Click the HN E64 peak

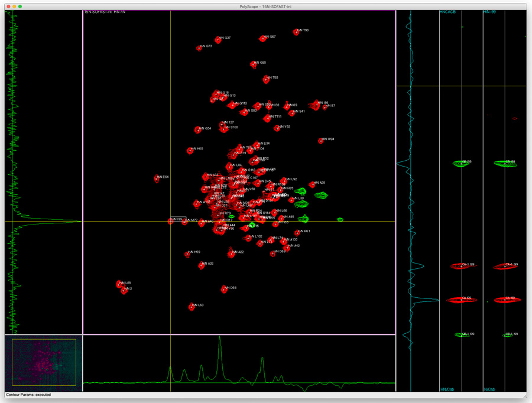[157, 178]
